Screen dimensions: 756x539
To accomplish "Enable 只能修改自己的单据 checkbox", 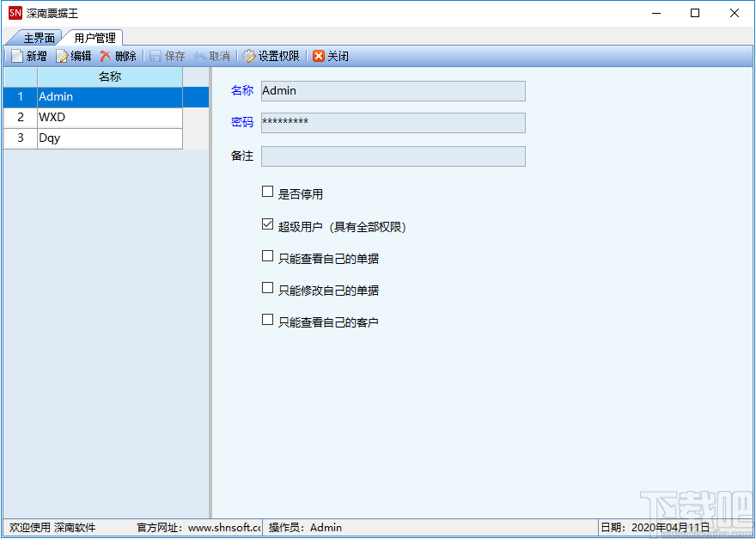I will pyautogui.click(x=267, y=288).
